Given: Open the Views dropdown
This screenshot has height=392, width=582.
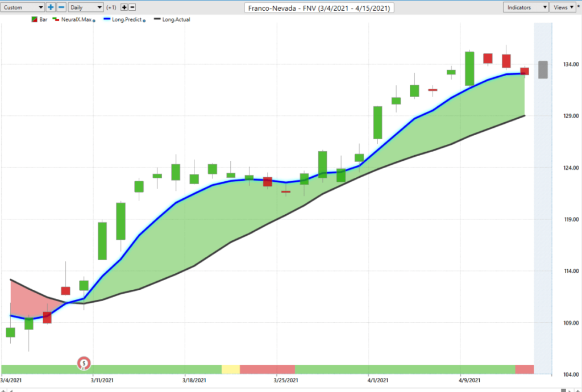Looking at the screenshot, I should click(x=563, y=7).
